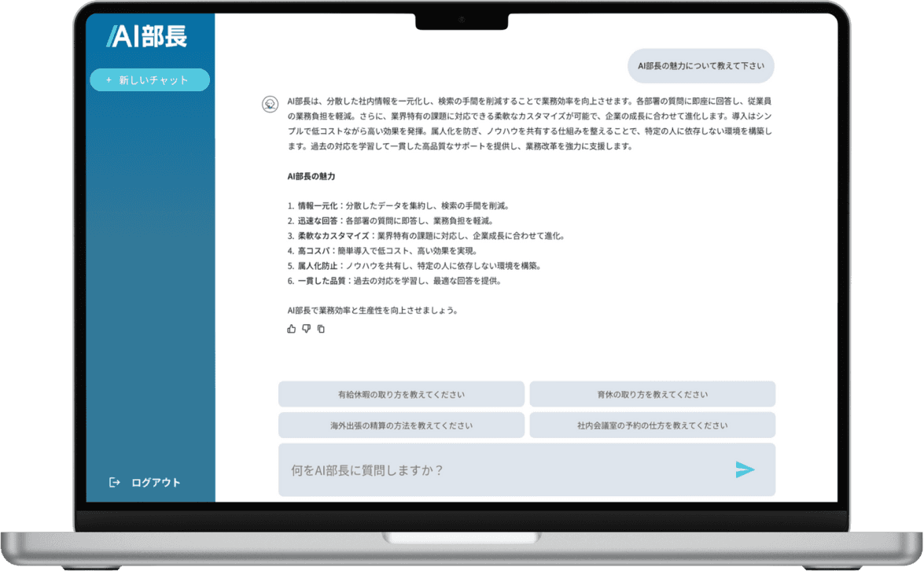924x571 pixels.
Task: Select the 海外出張の精算の方法 suggestion
Action: click(x=402, y=425)
